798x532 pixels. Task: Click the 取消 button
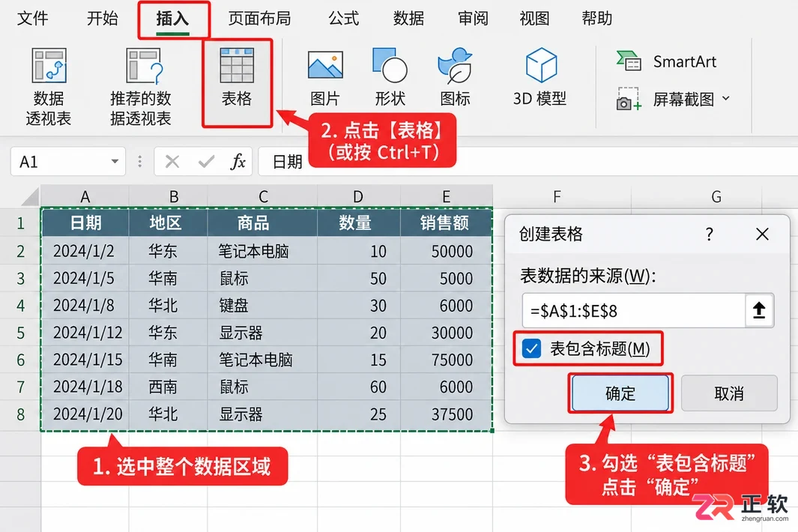[729, 393]
